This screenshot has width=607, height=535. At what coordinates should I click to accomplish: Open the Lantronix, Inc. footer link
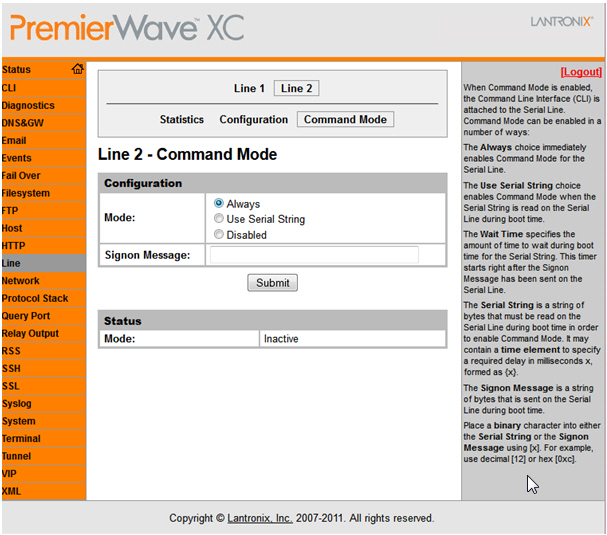260,518
